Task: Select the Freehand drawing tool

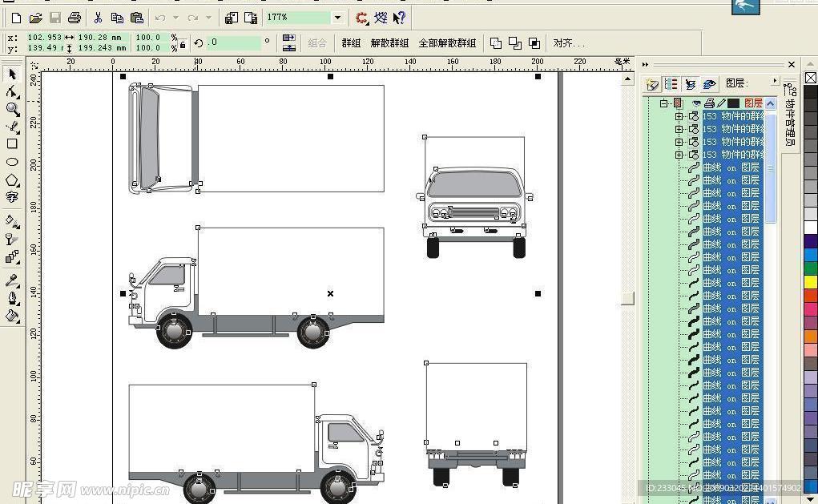Action: (x=12, y=127)
